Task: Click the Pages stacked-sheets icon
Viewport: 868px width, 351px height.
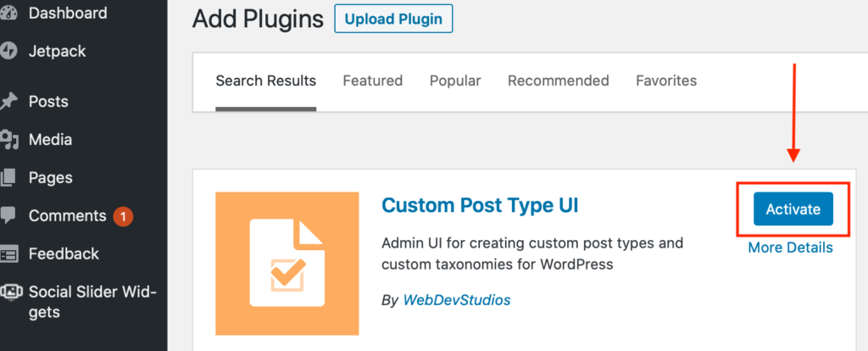Action: 8,178
